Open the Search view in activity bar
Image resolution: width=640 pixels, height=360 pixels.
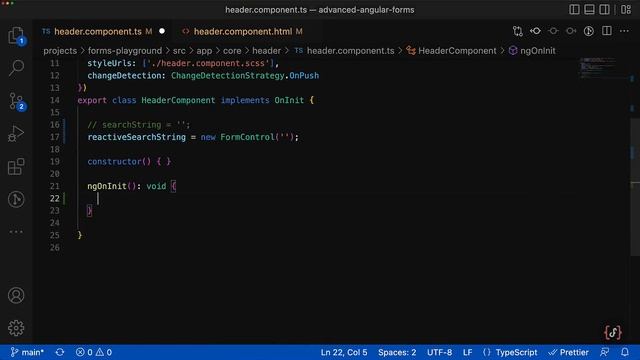[16, 68]
